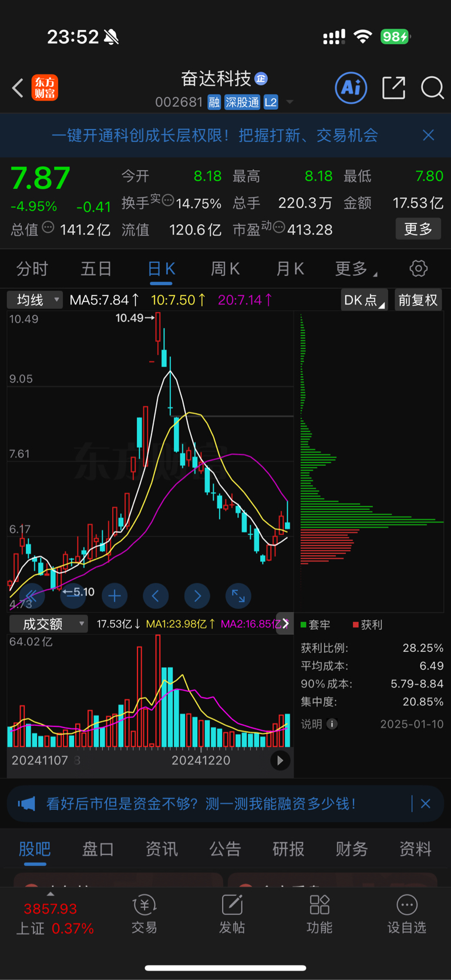This screenshot has width=451, height=980.
Task: Tap the back arrow icon
Action: (18, 88)
